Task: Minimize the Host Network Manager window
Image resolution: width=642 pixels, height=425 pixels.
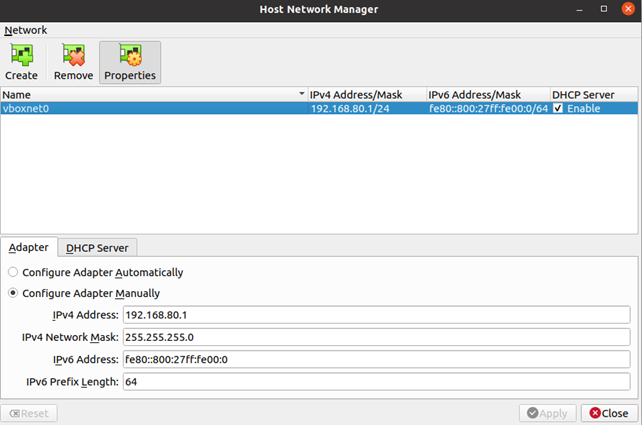Action: pyautogui.click(x=579, y=9)
